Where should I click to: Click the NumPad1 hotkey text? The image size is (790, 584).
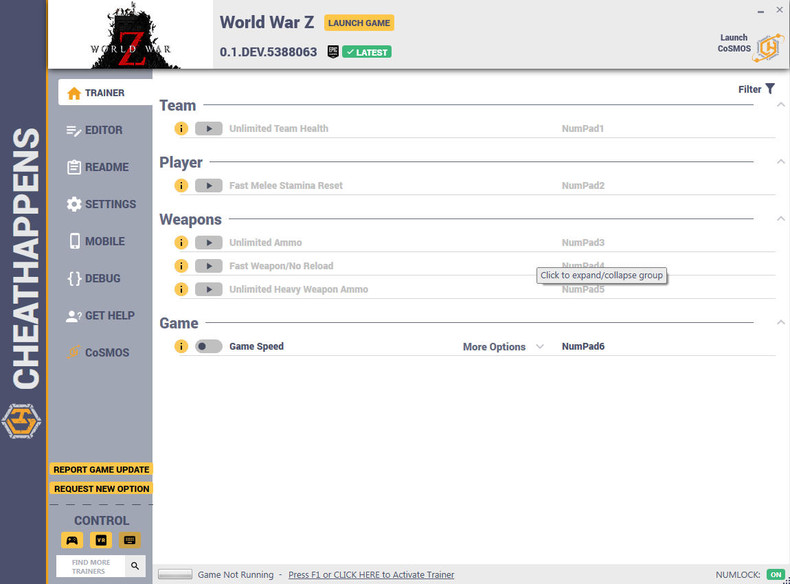pyautogui.click(x=582, y=128)
